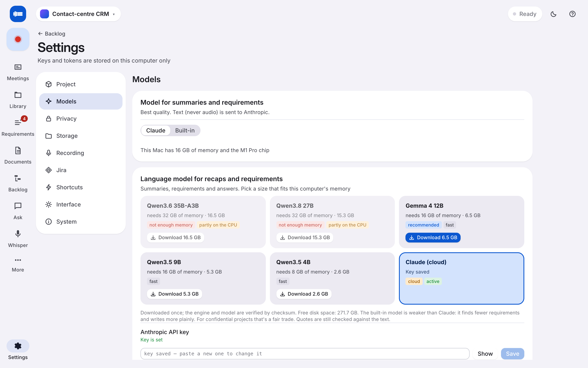Screen dimensions: 588x368
Task: Open the help question mark icon
Action: pyautogui.click(x=572, y=14)
